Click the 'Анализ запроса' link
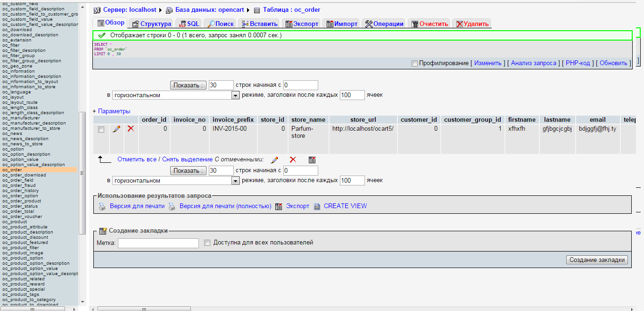Image resolution: width=644 pixels, height=311 pixels. [534, 63]
